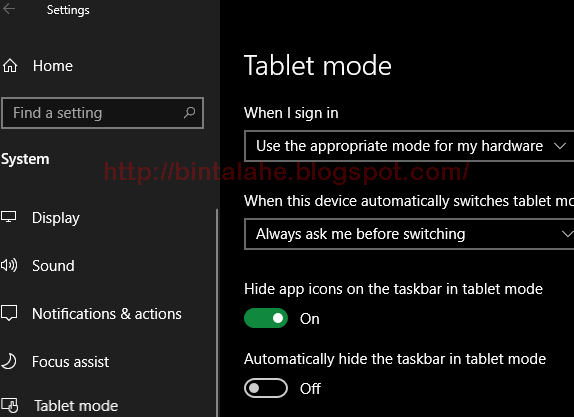This screenshot has height=417, width=574.
Task: Go to Notifications & actions
Action: 108,314
